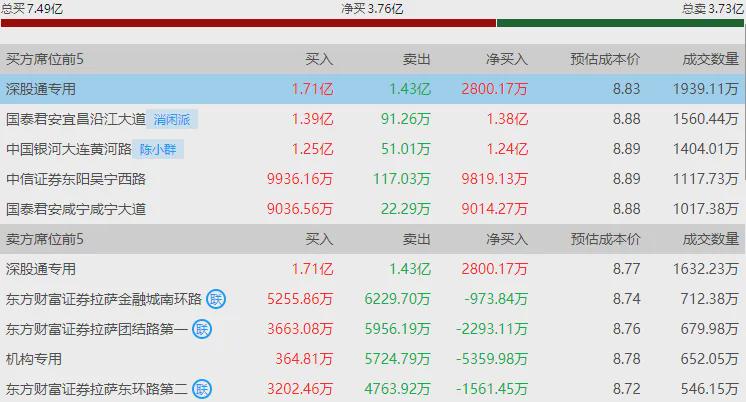Select 东方财富证券拉萨东环路第二 seat name
Screen dimensions: 746x402
click(x=97, y=389)
